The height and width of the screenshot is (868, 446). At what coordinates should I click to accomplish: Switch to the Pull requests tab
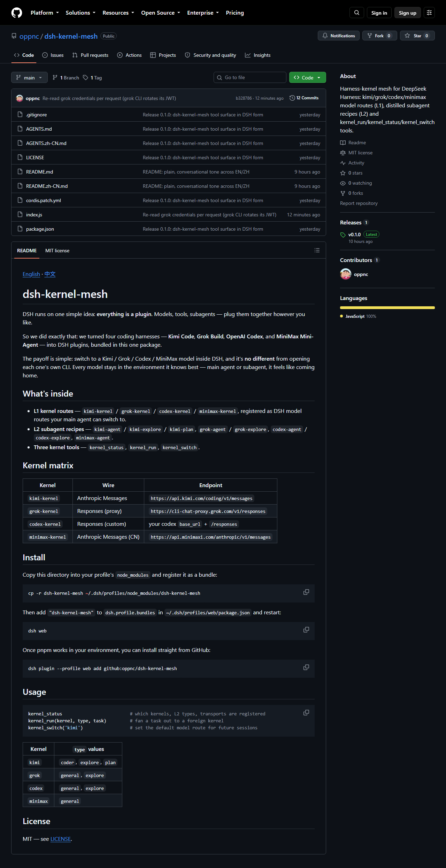point(90,55)
